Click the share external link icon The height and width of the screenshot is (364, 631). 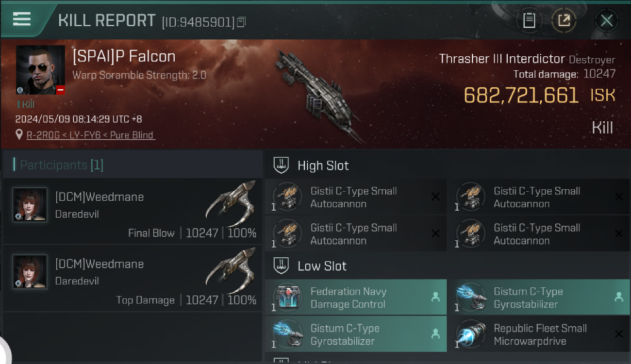click(x=564, y=20)
